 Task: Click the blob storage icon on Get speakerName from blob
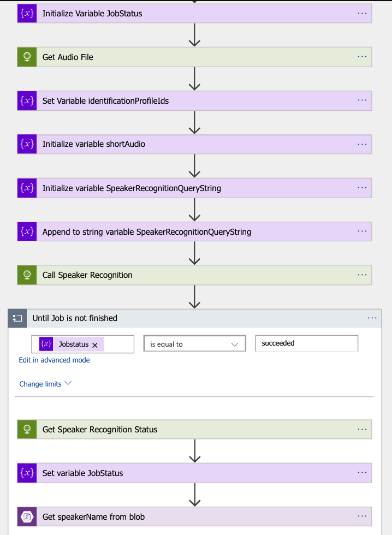pyautogui.click(x=27, y=516)
